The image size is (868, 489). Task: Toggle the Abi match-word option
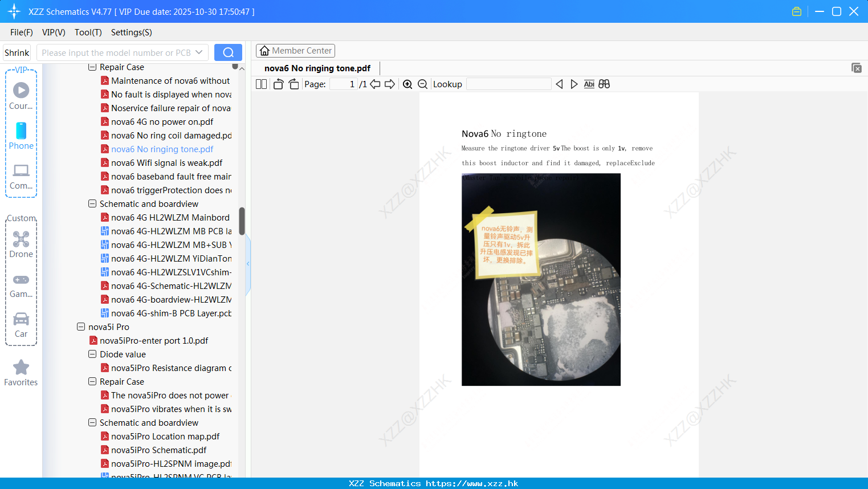(x=589, y=84)
